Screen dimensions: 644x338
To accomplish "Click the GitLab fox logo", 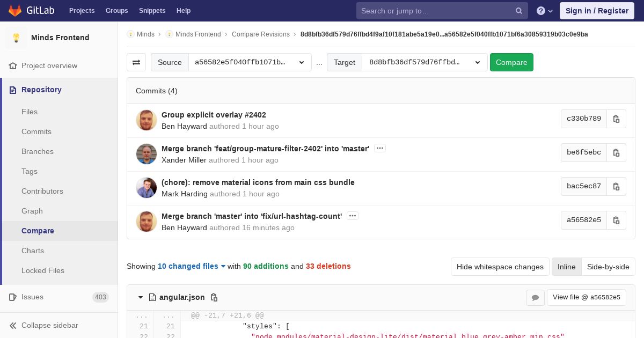I will 15,10.
